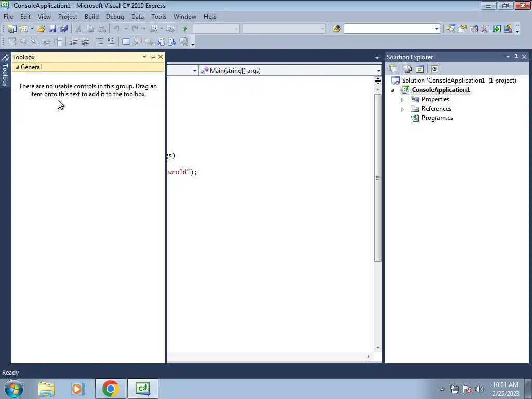Start debugging with the green play icon
This screenshot has width=532, height=399.
pos(185,29)
